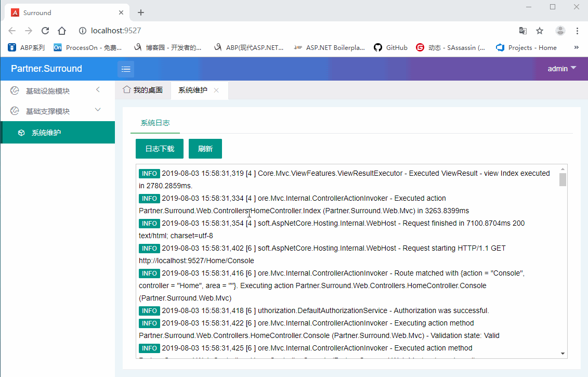Open the GitHub bookmark
Screen dimensions: 588x377
pyautogui.click(x=391, y=48)
